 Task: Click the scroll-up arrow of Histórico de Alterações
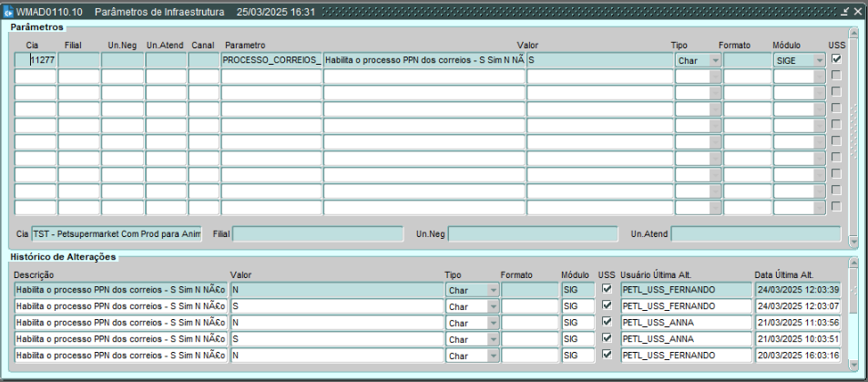[853, 263]
